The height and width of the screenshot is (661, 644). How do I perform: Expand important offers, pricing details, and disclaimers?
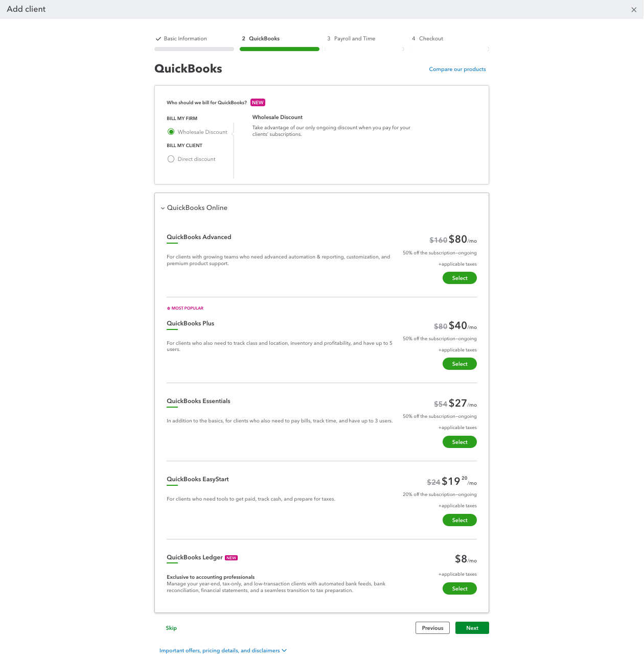[x=223, y=650]
